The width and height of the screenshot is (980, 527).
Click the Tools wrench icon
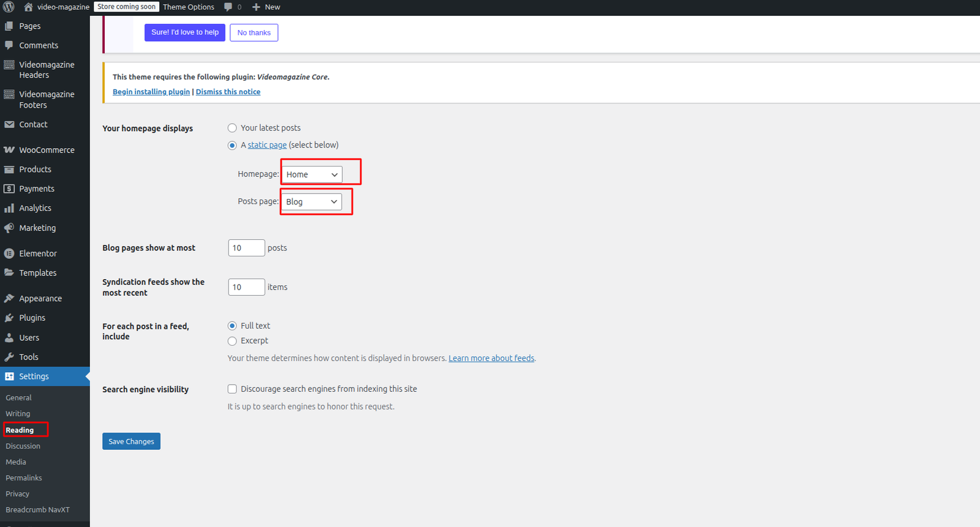point(9,357)
